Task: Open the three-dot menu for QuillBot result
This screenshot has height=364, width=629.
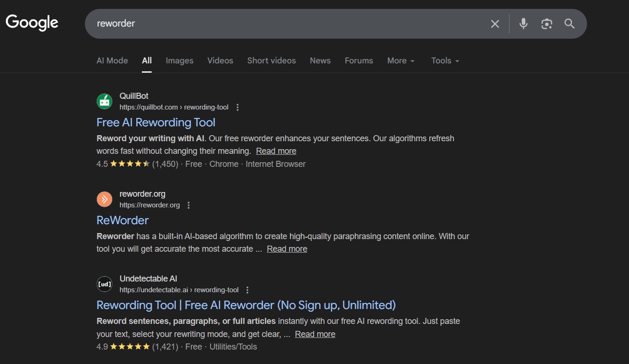Action: [x=238, y=107]
